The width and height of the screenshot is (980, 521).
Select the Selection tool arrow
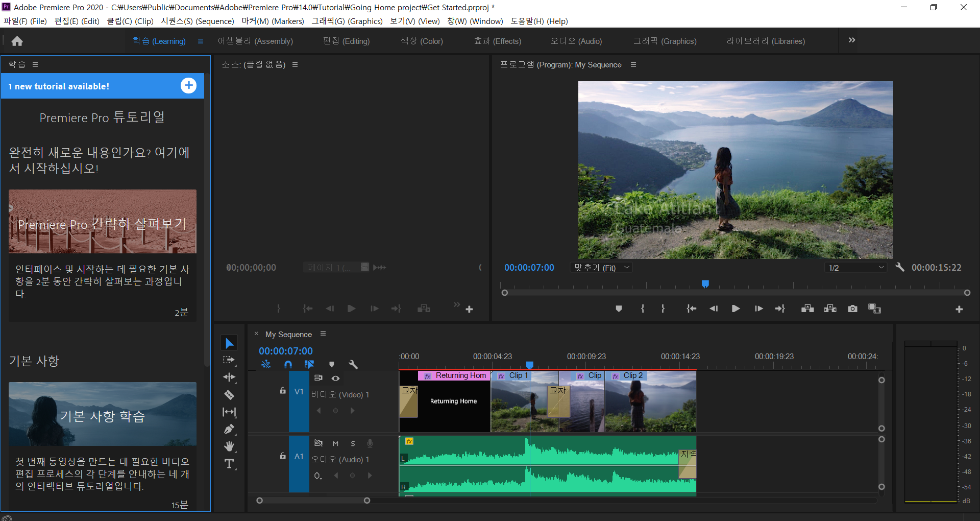[229, 343]
